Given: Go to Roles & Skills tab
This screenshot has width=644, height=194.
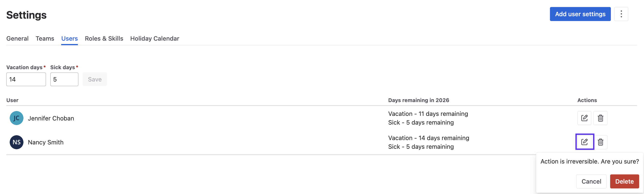Looking at the screenshot, I should tap(104, 38).
